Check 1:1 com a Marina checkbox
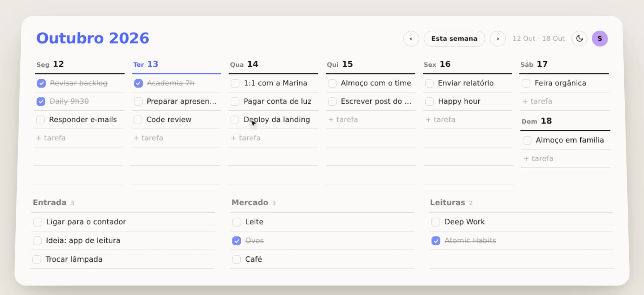644x295 pixels. coord(235,83)
